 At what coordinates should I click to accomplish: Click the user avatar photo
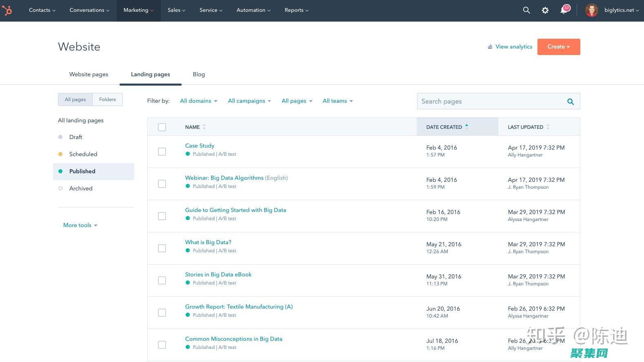click(591, 10)
